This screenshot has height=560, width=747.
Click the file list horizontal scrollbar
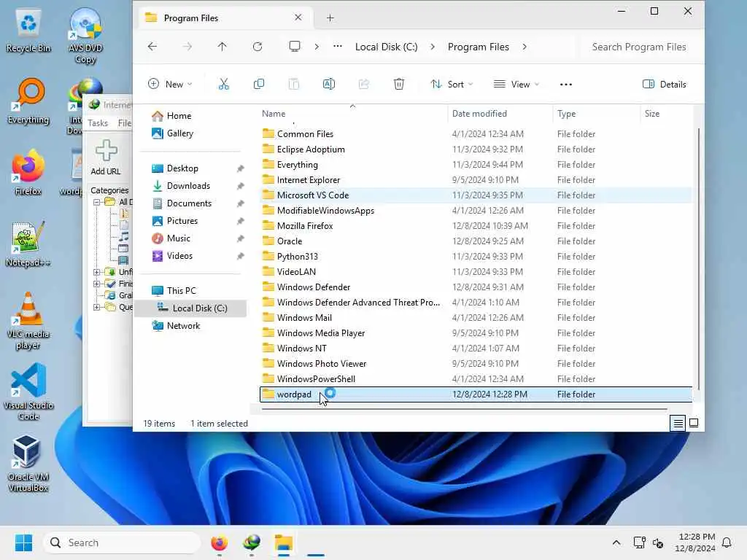coord(464,409)
